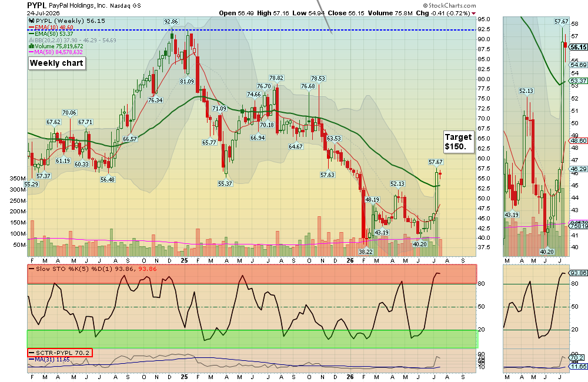The width and height of the screenshot is (588, 382).
Task: Click the 38.22 lowest price label
Action: [x=366, y=252]
